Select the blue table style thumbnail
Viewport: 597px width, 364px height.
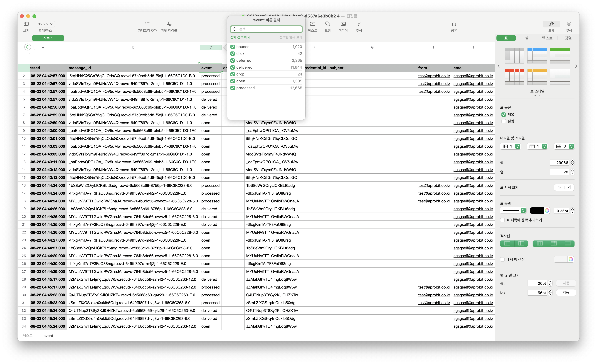(x=537, y=55)
